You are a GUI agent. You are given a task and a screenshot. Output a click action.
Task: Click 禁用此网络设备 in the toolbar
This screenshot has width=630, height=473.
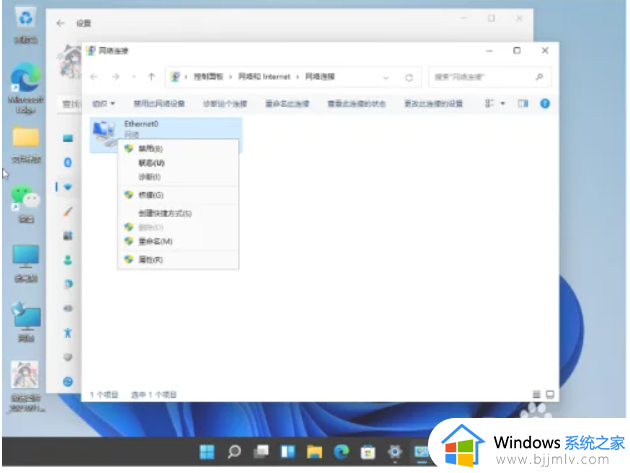tap(159, 104)
